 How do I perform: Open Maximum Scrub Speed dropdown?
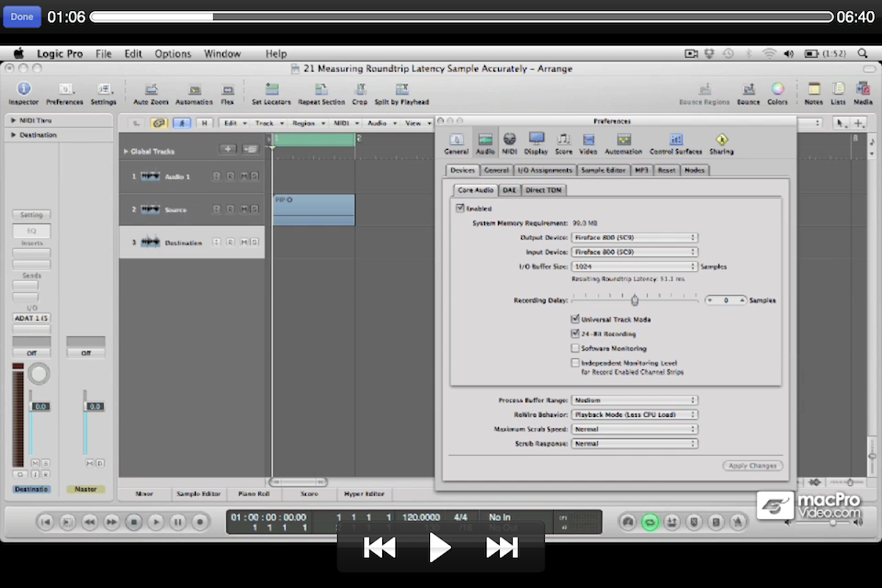click(635, 429)
